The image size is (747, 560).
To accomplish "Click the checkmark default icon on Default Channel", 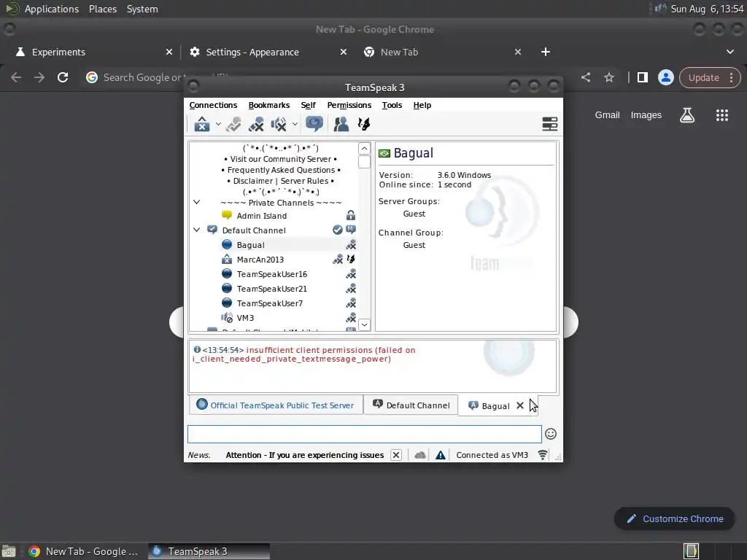I will [337, 230].
